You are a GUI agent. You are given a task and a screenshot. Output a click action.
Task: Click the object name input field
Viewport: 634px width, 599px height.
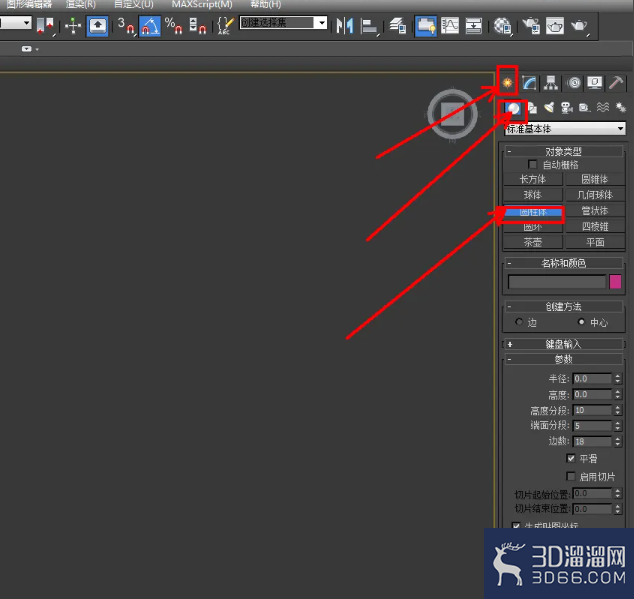point(557,282)
